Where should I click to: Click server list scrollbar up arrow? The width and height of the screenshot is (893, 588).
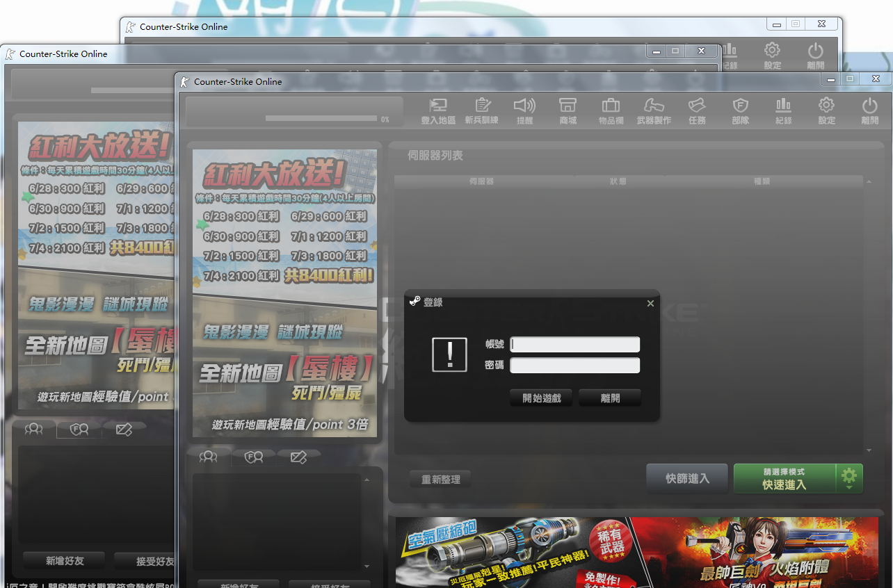click(x=869, y=182)
